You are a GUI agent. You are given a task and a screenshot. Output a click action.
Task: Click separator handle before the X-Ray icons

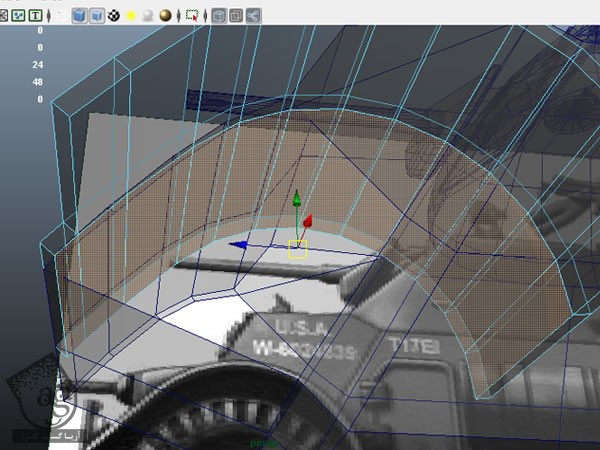206,15
